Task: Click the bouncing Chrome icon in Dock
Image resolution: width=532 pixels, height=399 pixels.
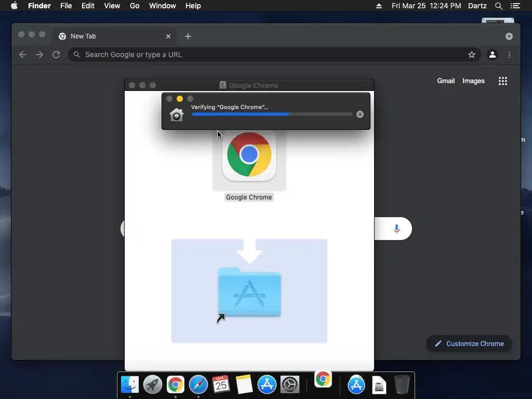Action: [x=323, y=379]
